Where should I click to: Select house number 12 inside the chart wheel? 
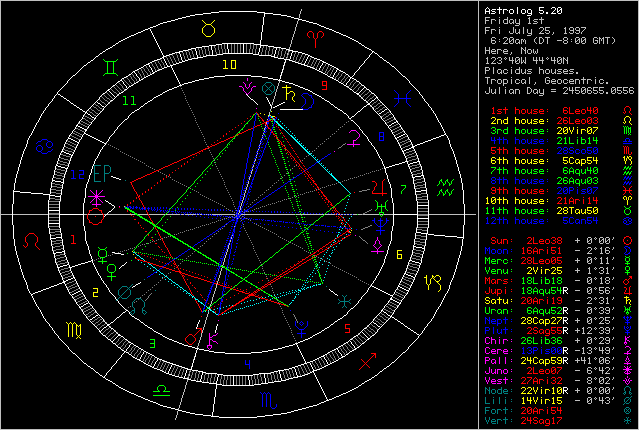[x=77, y=175]
